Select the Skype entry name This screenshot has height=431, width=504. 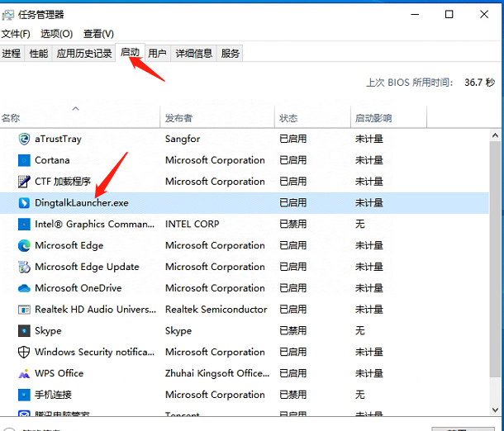pyautogui.click(x=48, y=331)
